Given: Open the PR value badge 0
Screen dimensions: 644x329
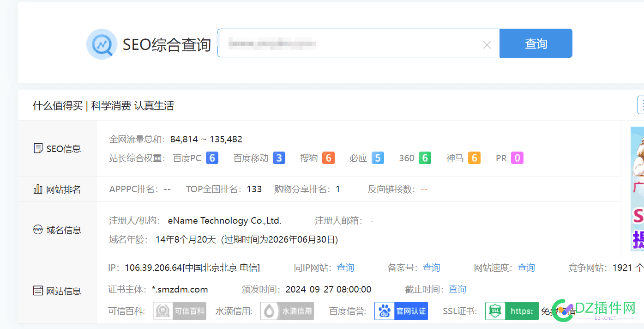Looking at the screenshot, I should pyautogui.click(x=518, y=158).
